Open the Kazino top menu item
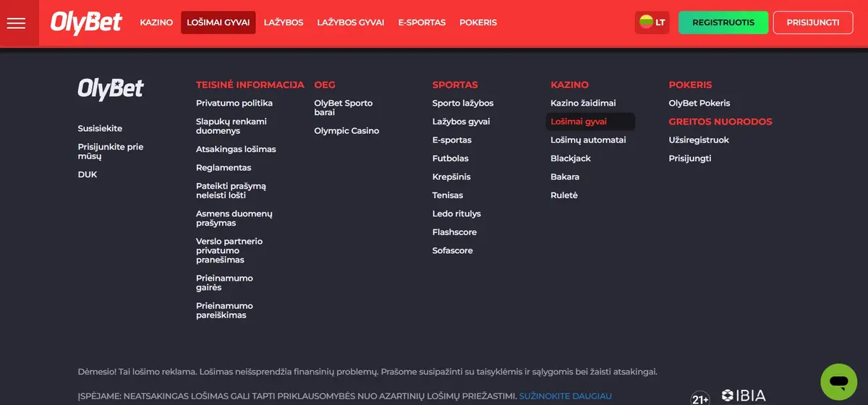Viewport: 868px width, 405px height. click(x=156, y=22)
